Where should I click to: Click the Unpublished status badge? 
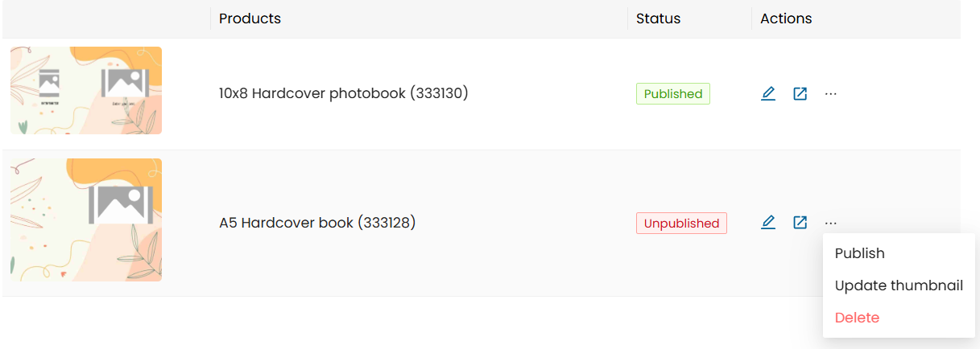[x=681, y=223]
